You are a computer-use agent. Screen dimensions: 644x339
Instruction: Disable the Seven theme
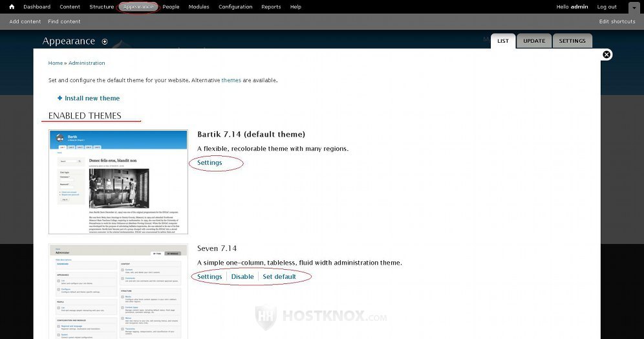tap(242, 276)
